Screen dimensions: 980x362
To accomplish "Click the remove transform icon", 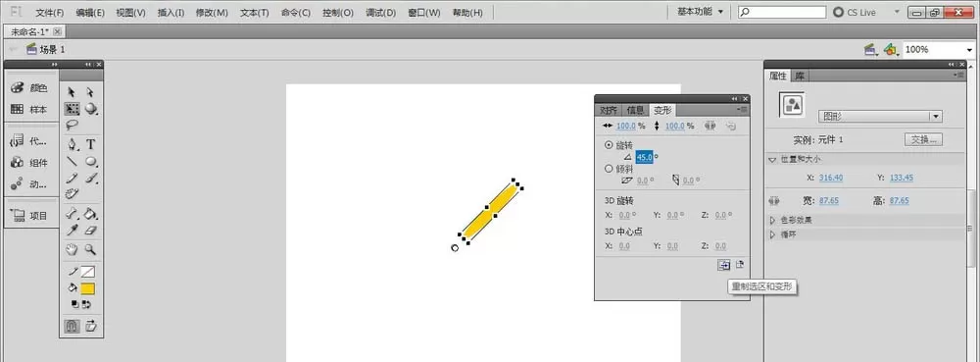I will click(739, 265).
